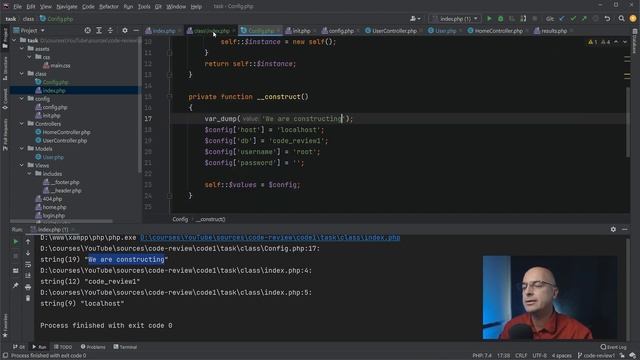The width and height of the screenshot is (640, 360).
Task: Pin the Run tab with pin icon
Action: click(16, 285)
